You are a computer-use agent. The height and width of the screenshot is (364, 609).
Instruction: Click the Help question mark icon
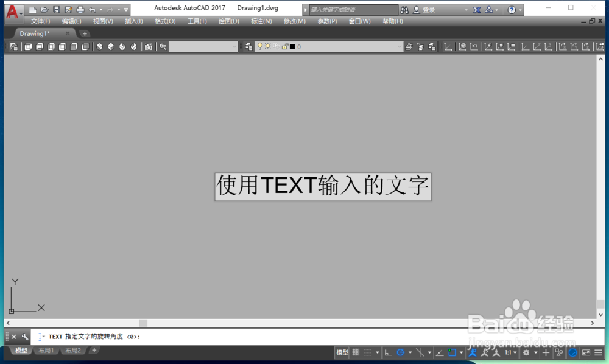point(512,10)
